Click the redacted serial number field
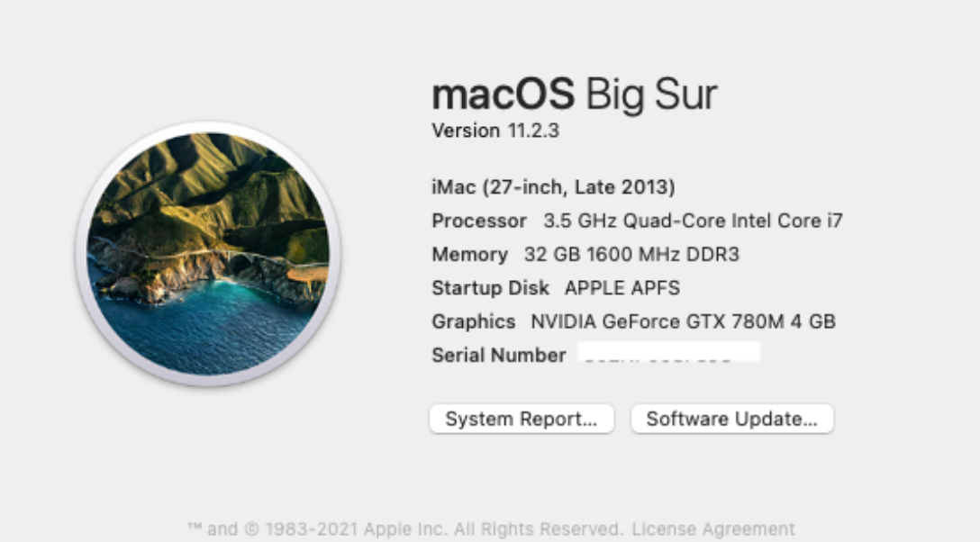The height and width of the screenshot is (542, 980). click(x=668, y=352)
